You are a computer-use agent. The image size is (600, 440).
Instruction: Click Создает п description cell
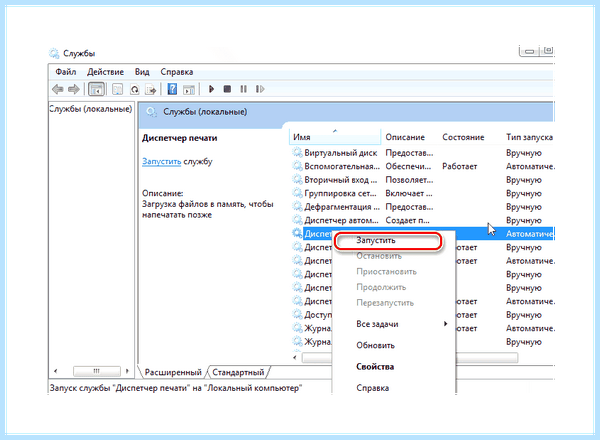pyautogui.click(x=407, y=220)
